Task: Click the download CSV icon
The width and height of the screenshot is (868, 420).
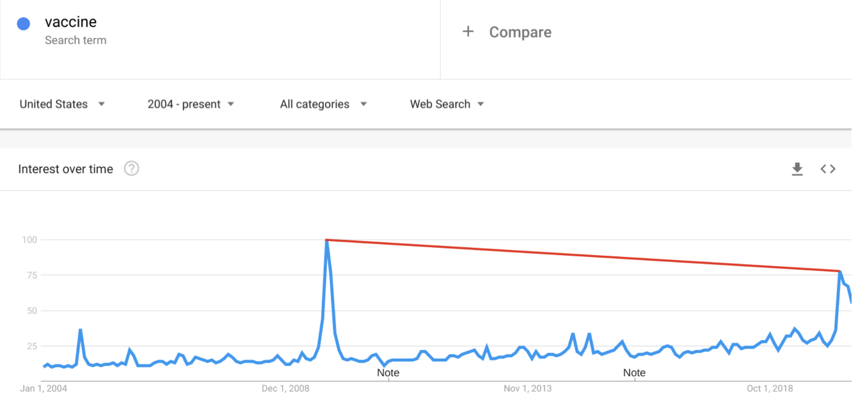Action: point(797,169)
